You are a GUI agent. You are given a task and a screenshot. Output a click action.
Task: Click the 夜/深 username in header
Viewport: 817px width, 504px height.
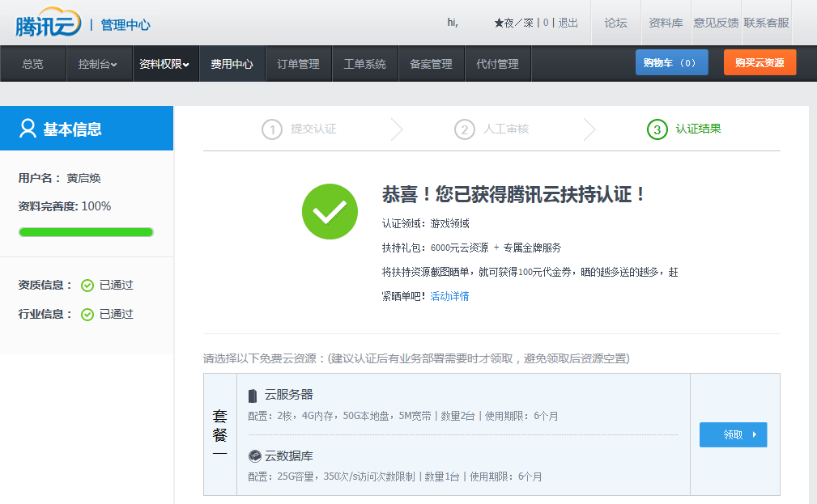coord(519,23)
